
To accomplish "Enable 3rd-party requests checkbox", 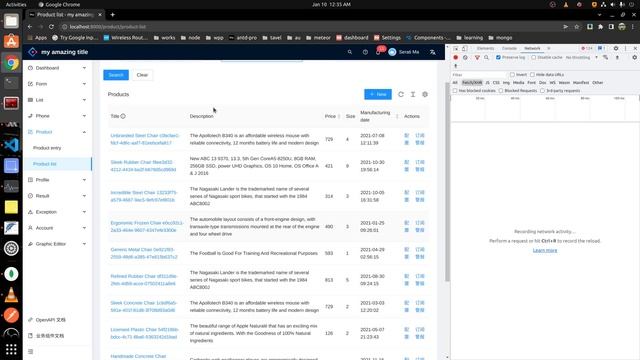I will (542, 91).
